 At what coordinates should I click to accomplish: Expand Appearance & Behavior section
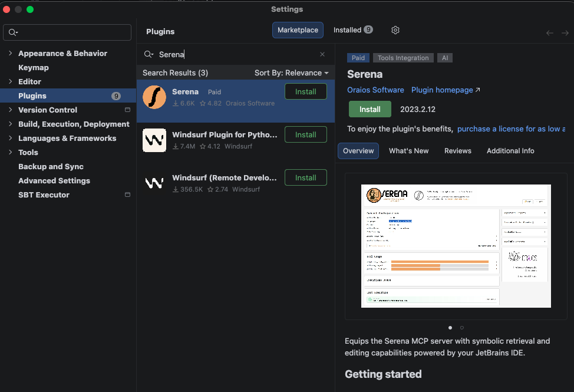[x=10, y=53]
